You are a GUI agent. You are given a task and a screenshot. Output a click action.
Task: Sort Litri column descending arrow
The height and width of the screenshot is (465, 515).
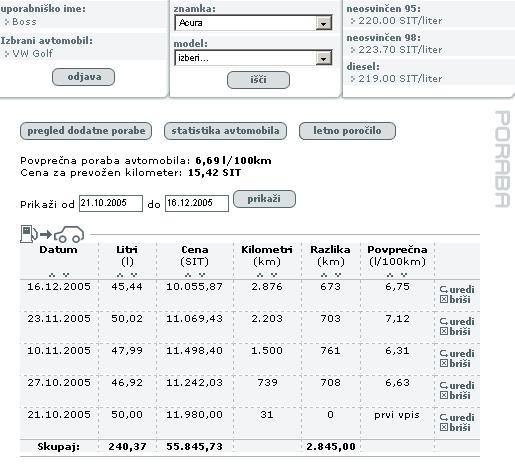tap(134, 275)
